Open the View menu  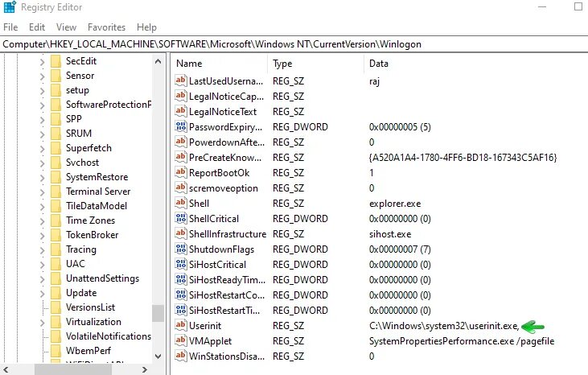click(66, 27)
